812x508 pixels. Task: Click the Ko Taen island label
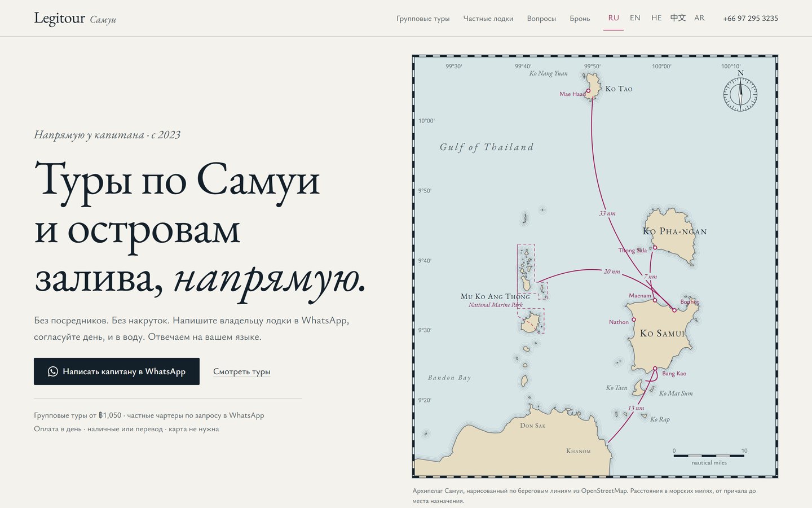click(616, 388)
